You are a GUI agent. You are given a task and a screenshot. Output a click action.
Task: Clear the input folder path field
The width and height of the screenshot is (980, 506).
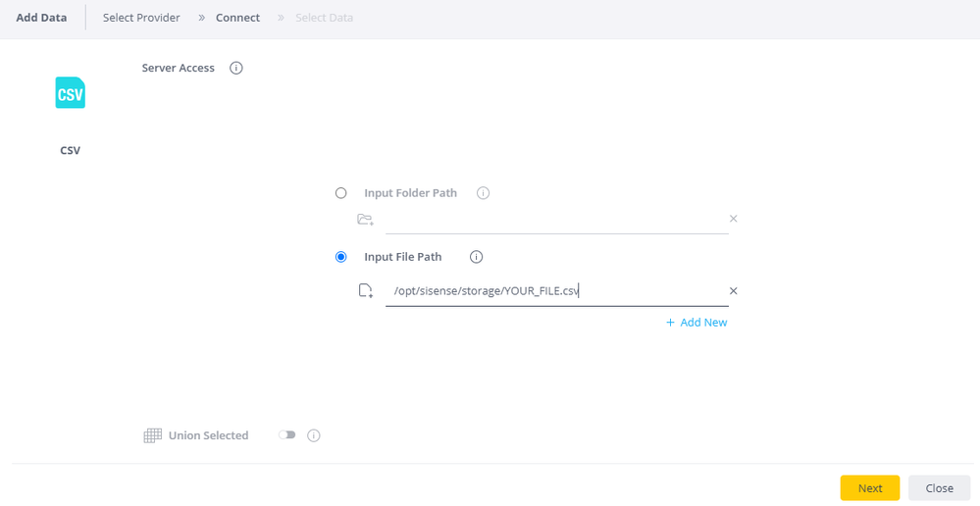point(733,219)
